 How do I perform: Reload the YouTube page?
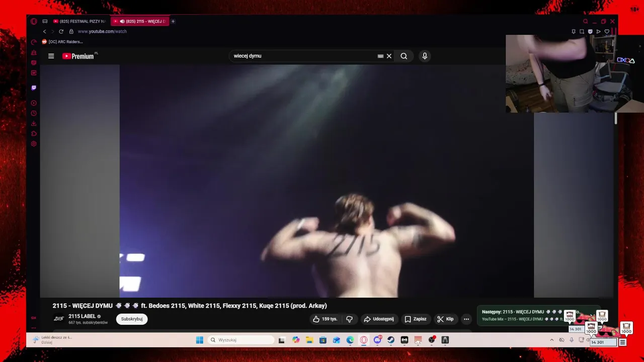[x=61, y=31]
